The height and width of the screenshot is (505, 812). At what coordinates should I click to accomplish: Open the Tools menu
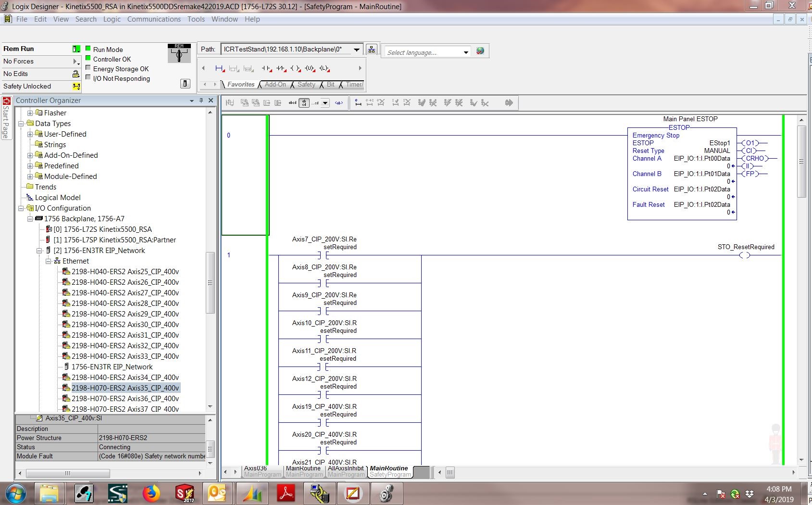tap(196, 19)
